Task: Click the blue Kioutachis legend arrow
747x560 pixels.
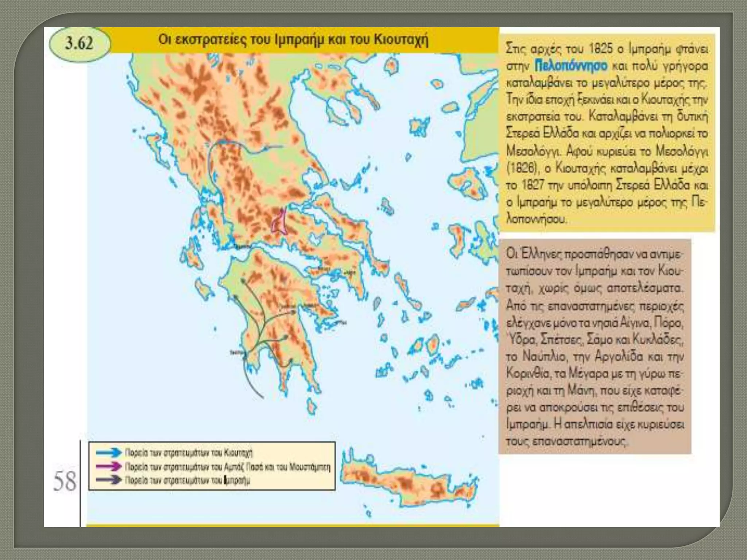Action: [109, 452]
